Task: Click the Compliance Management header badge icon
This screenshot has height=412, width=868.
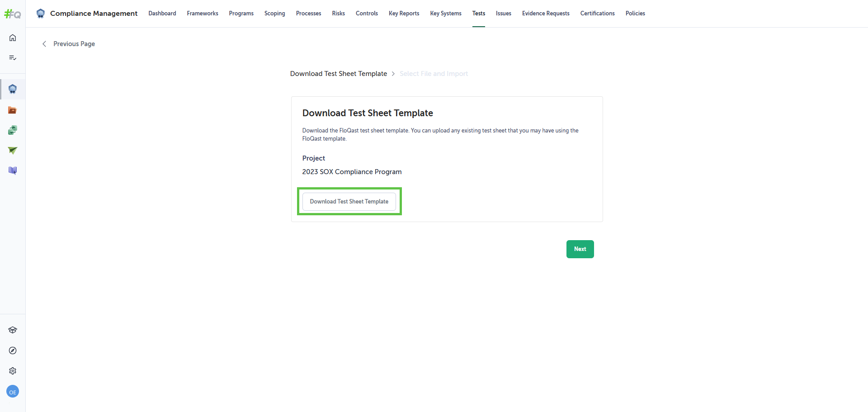Action: pos(41,14)
